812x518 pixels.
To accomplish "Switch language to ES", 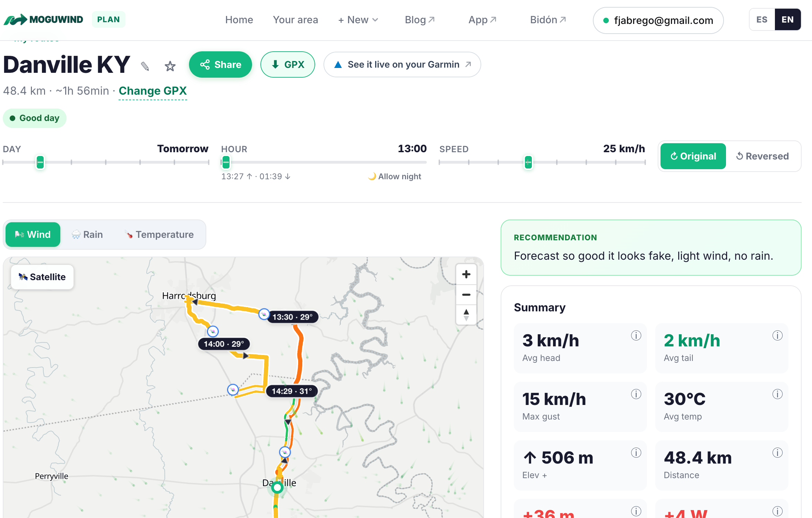I will [762, 19].
